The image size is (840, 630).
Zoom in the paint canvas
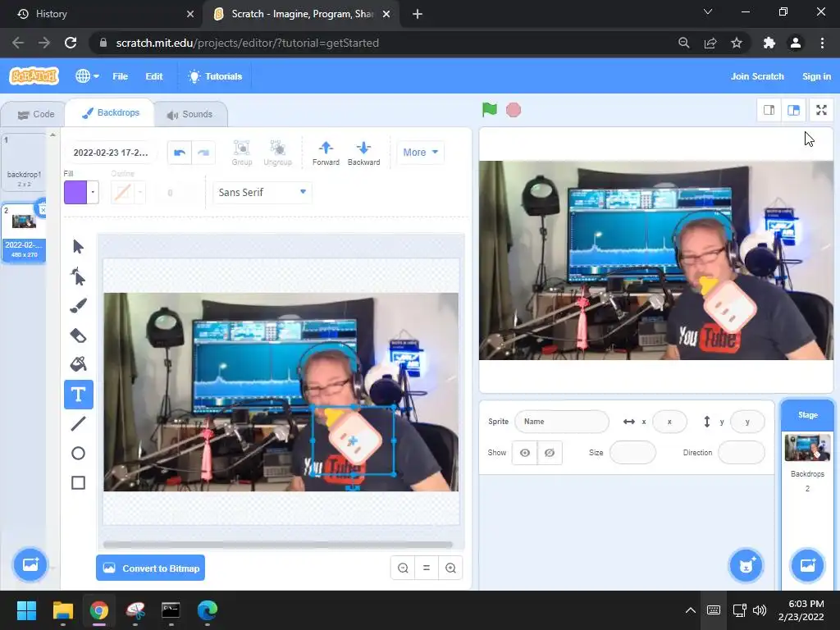tap(450, 568)
